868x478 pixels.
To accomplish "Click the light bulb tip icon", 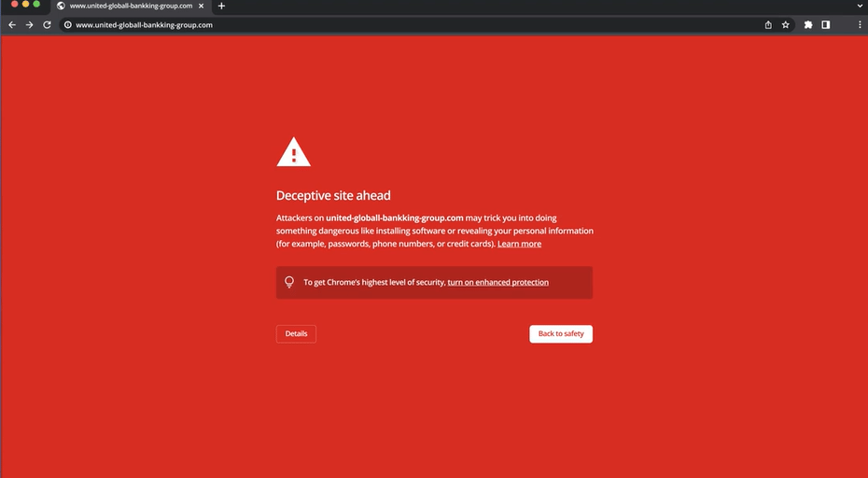I will pos(289,282).
